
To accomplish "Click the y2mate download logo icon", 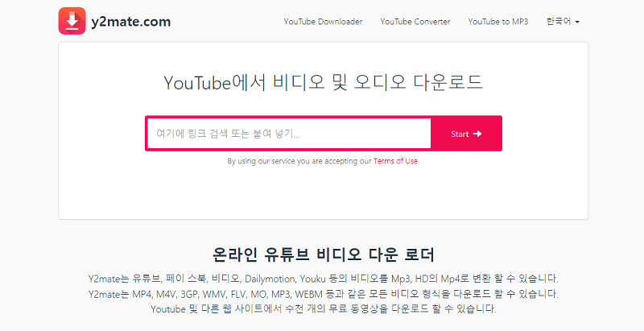I will click(x=72, y=21).
